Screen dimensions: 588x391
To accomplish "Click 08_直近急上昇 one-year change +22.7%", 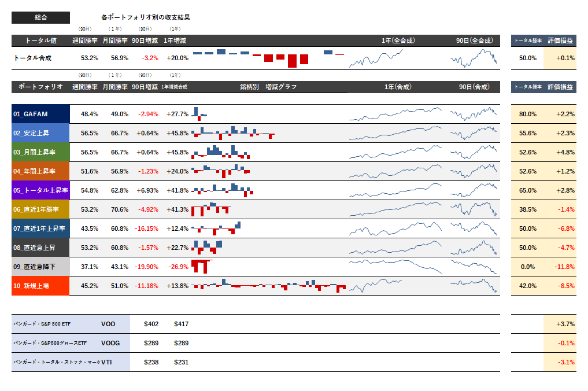I will [x=177, y=248].
